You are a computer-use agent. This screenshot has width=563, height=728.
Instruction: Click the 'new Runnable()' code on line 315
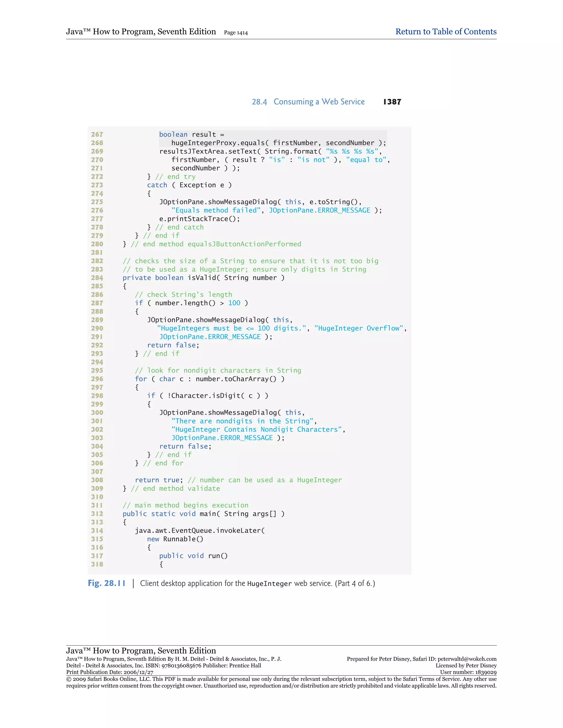coord(175,539)
